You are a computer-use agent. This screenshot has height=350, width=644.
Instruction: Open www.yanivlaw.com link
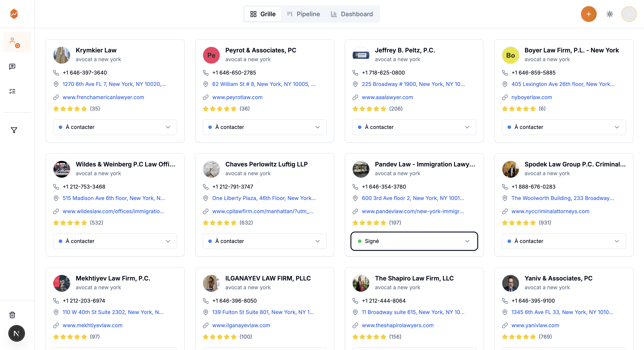pyautogui.click(x=535, y=325)
